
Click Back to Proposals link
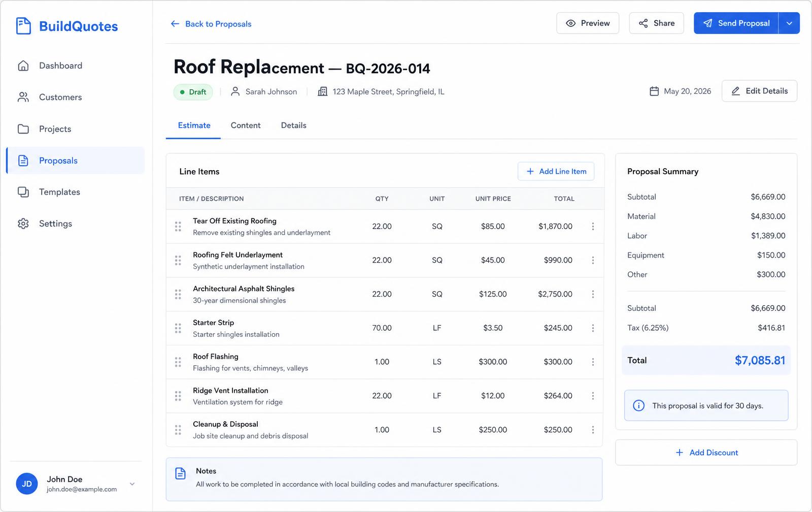pyautogui.click(x=211, y=24)
